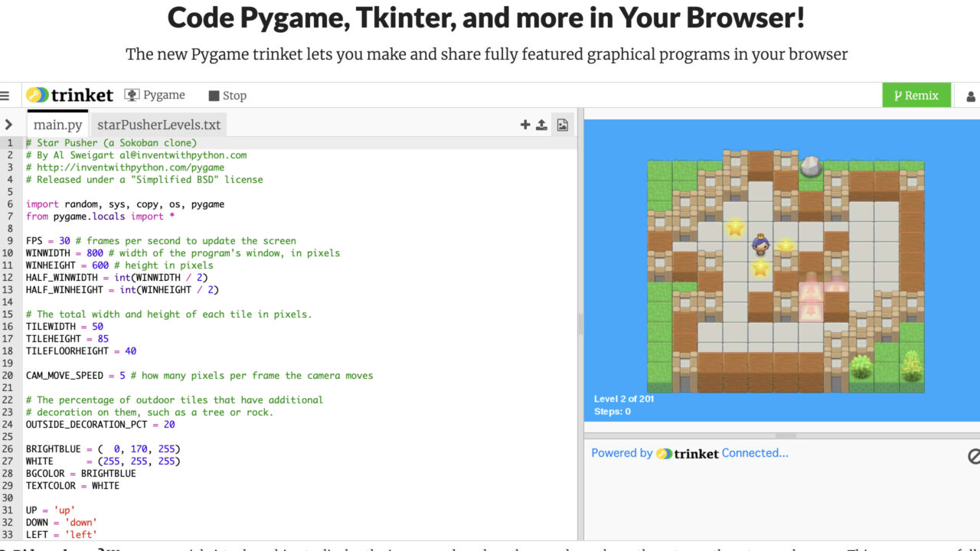Open the Pygame mode selector icon

131,95
